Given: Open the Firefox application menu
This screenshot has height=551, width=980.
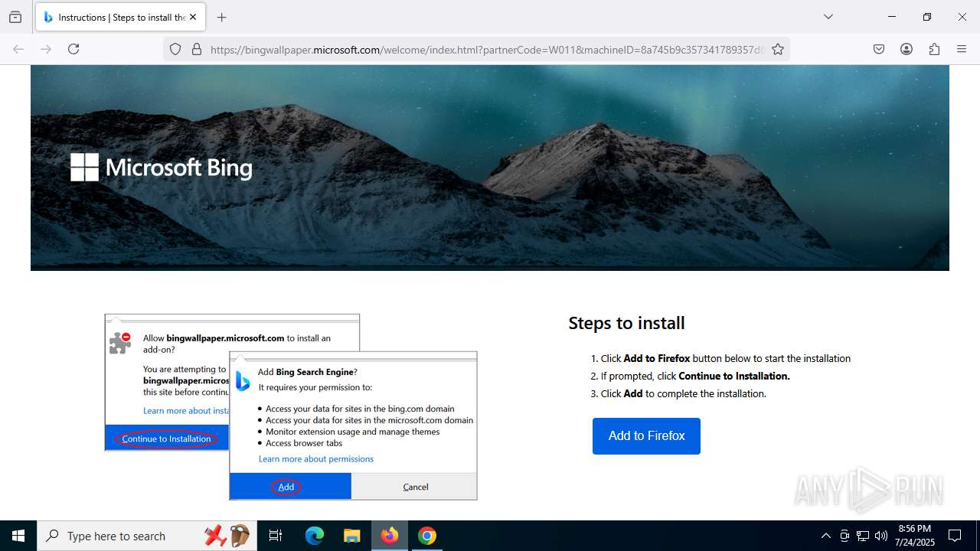Looking at the screenshot, I should pyautogui.click(x=962, y=49).
